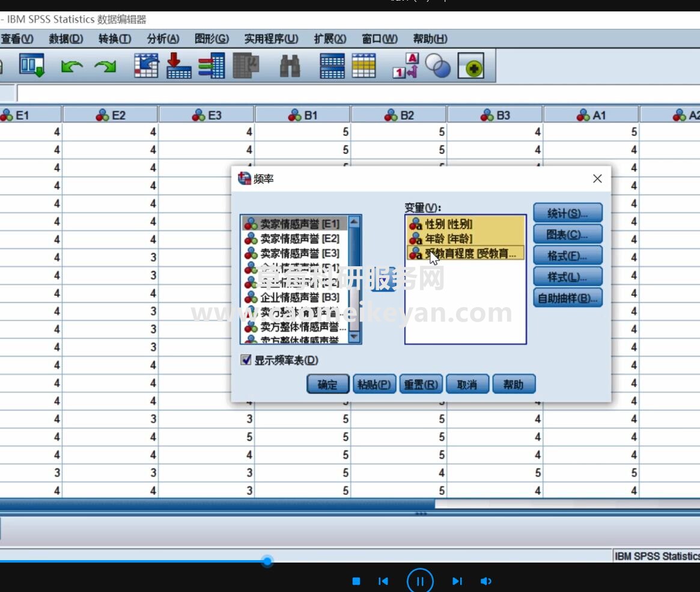This screenshot has width=700, height=592.
Task: Select 卖家情感声誉 [E3] in source list
Action: 294,253
